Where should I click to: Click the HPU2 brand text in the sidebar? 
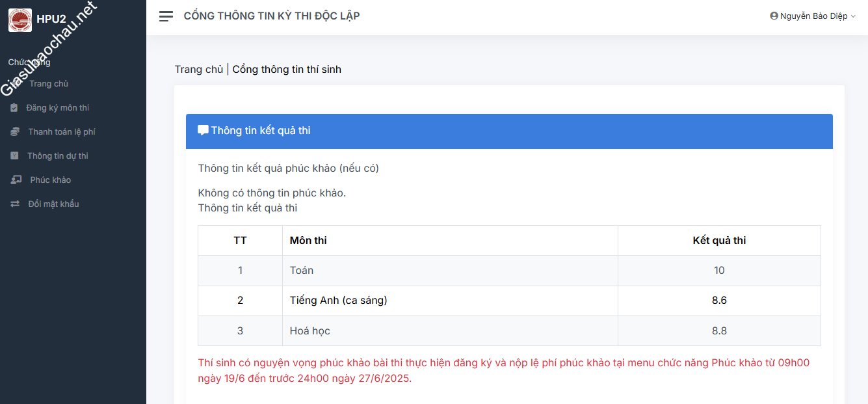[51, 20]
